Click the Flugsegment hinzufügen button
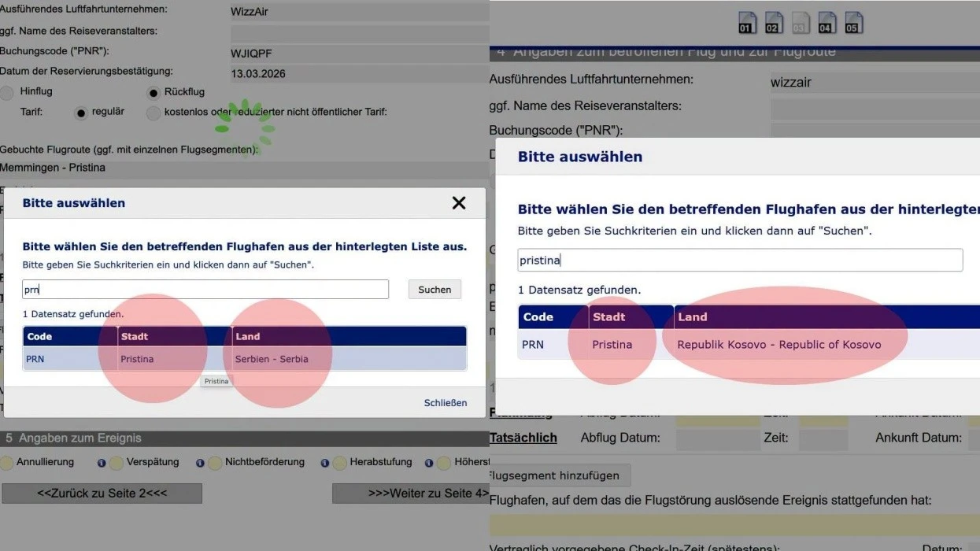 (560, 475)
